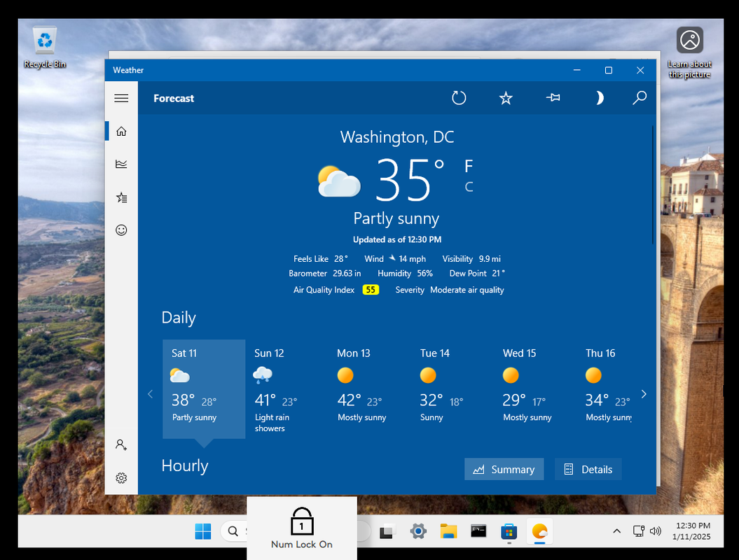Select the Recycle Bin desktop icon
This screenshot has height=560, width=739.
click(x=45, y=48)
